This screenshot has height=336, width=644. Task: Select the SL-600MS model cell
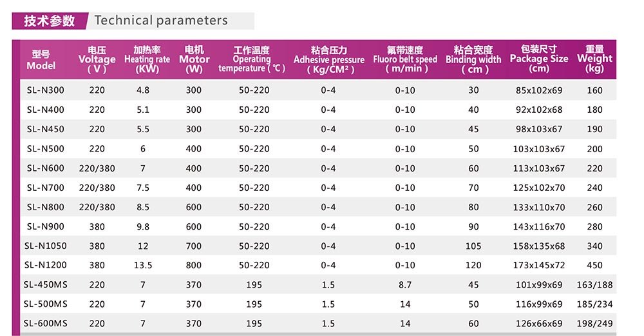tap(46, 323)
